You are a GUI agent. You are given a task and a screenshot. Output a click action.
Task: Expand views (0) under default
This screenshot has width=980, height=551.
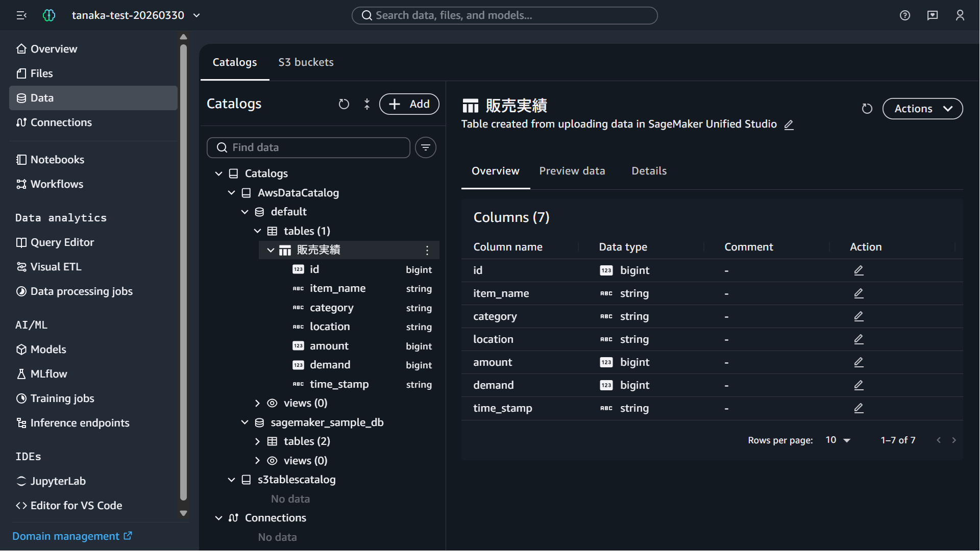(257, 403)
